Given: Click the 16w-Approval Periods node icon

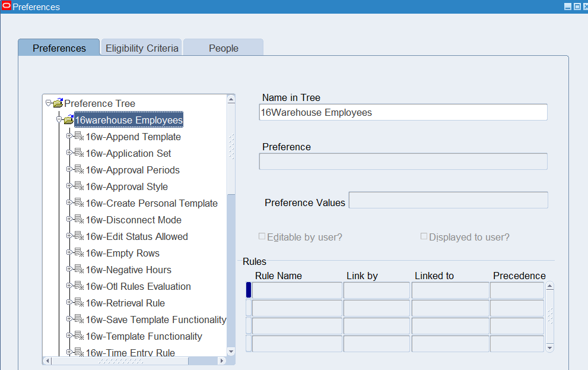Looking at the screenshot, I should tap(79, 170).
